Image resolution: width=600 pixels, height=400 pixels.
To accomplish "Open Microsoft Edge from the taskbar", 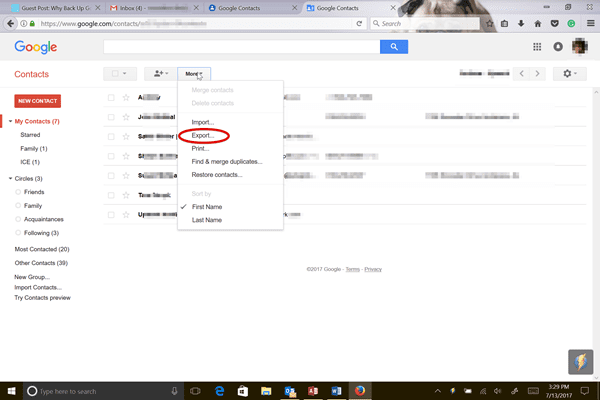I will (x=219, y=391).
